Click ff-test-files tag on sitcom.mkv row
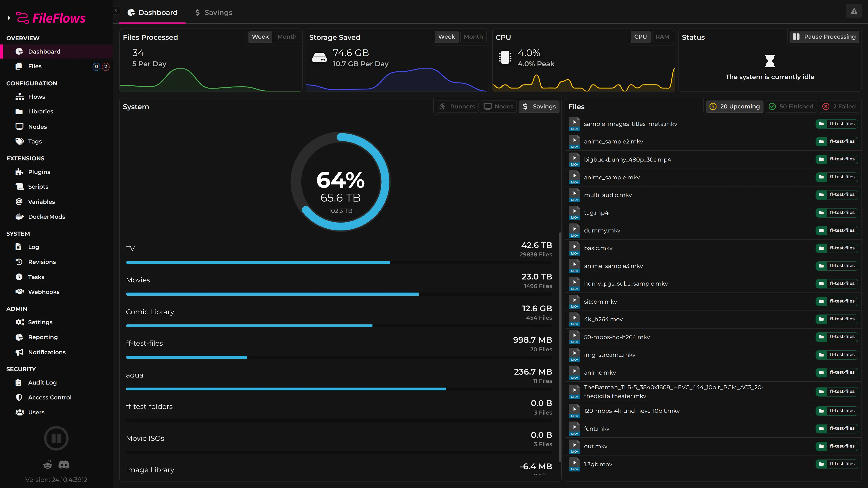This screenshot has height=488, width=868. coord(837,301)
